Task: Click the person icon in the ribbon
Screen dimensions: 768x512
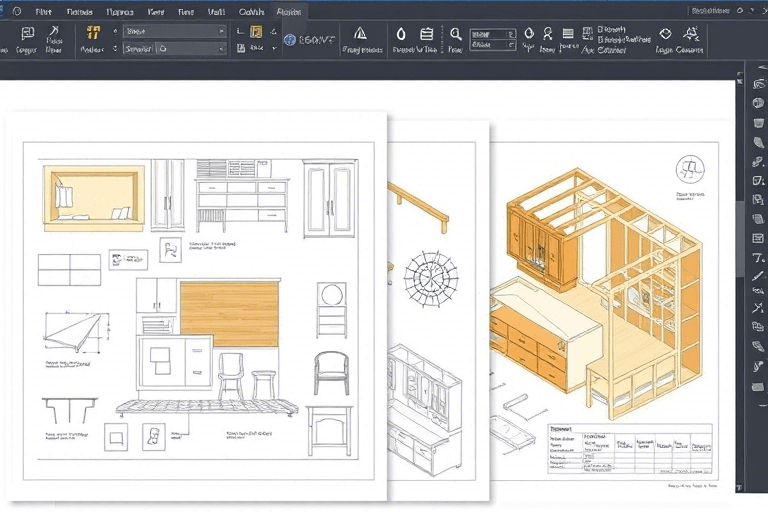Action: click(547, 34)
